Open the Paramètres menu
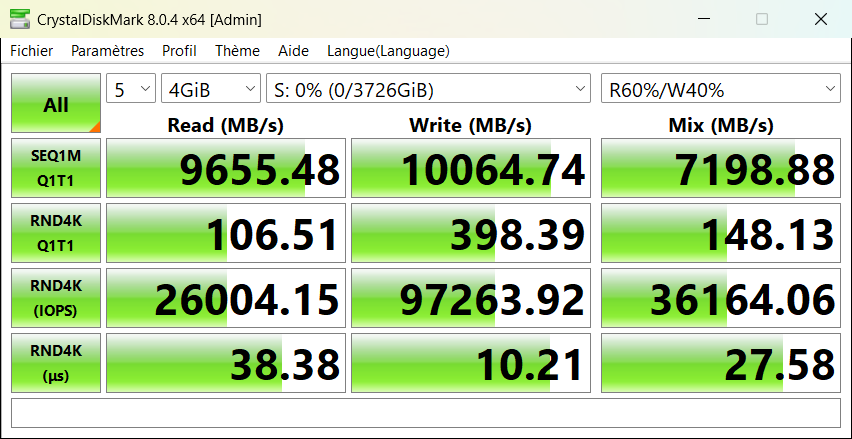Viewport: 852px width, 439px height. pos(107,51)
